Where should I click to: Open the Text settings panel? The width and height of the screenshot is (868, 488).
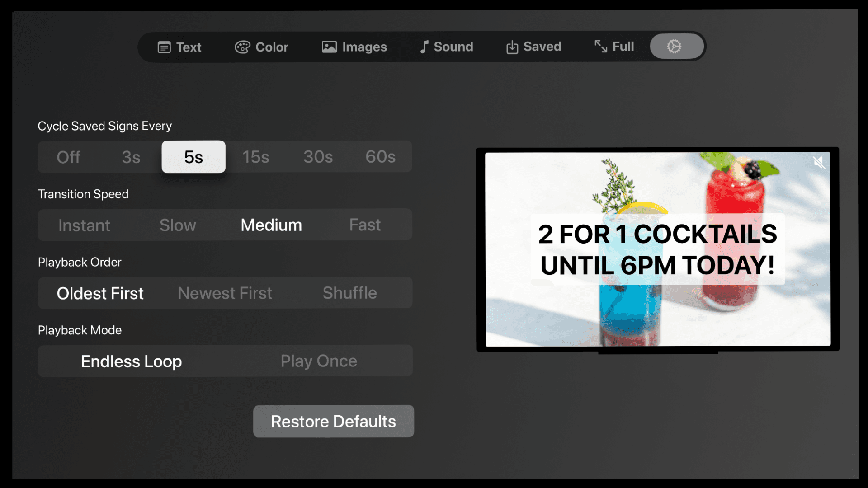pyautogui.click(x=179, y=47)
